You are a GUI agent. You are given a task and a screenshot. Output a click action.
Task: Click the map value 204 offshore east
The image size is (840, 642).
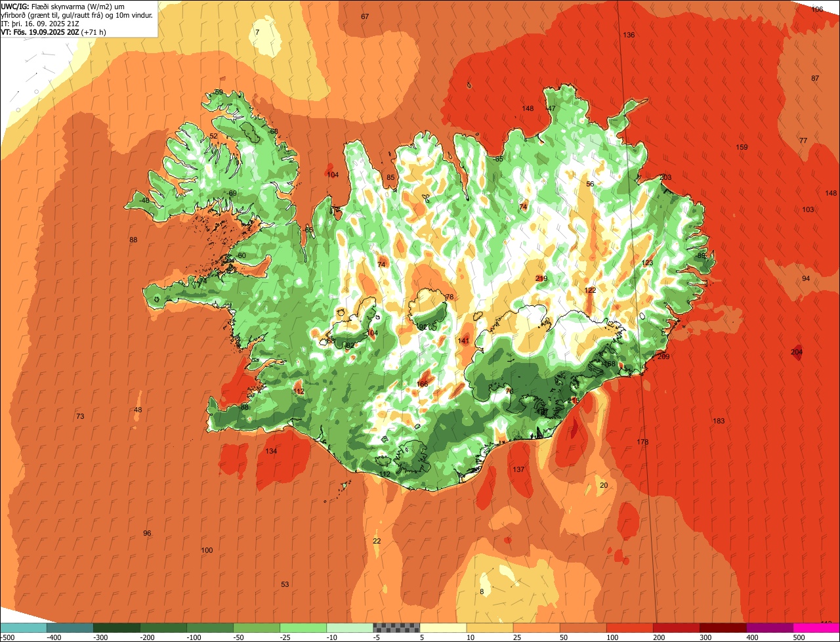point(797,353)
